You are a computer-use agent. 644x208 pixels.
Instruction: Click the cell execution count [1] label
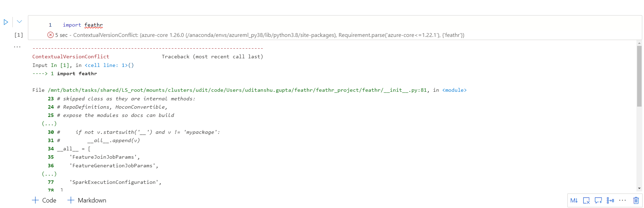tap(18, 35)
